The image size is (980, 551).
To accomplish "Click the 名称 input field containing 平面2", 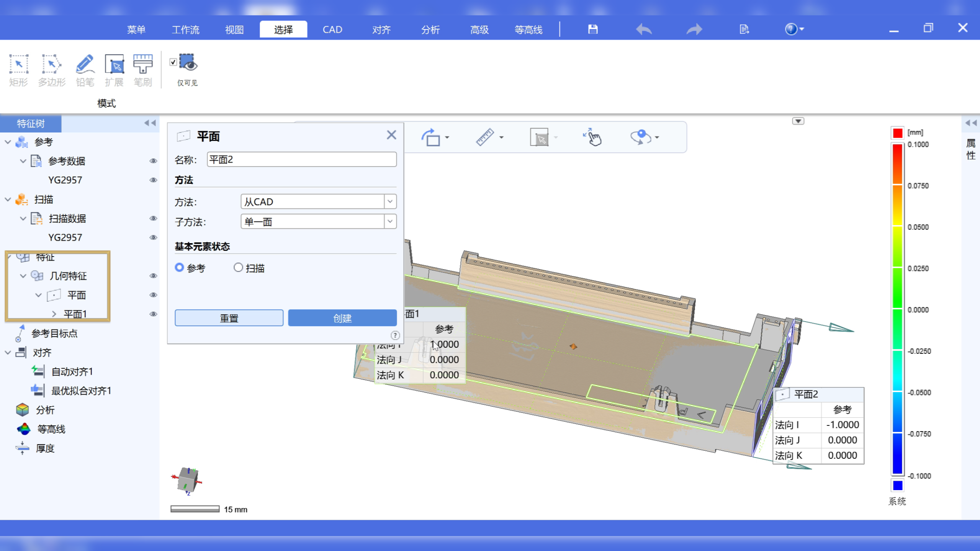I will [x=302, y=159].
